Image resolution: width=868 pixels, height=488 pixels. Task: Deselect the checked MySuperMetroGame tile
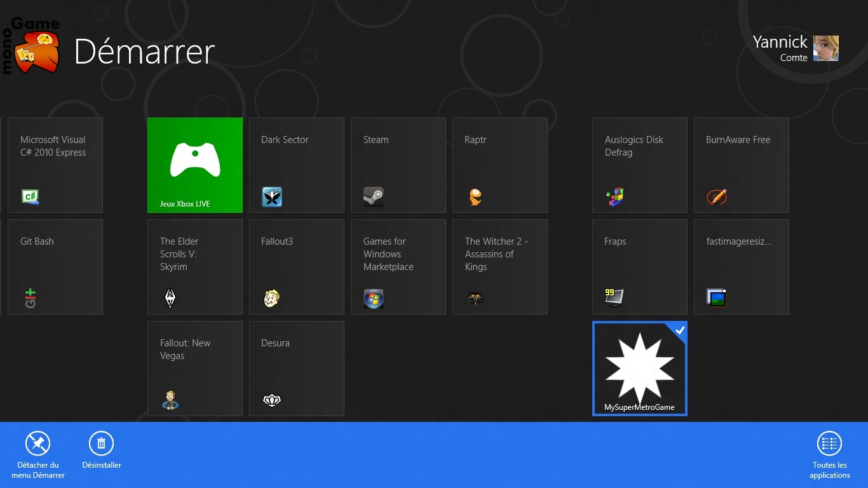(640, 369)
